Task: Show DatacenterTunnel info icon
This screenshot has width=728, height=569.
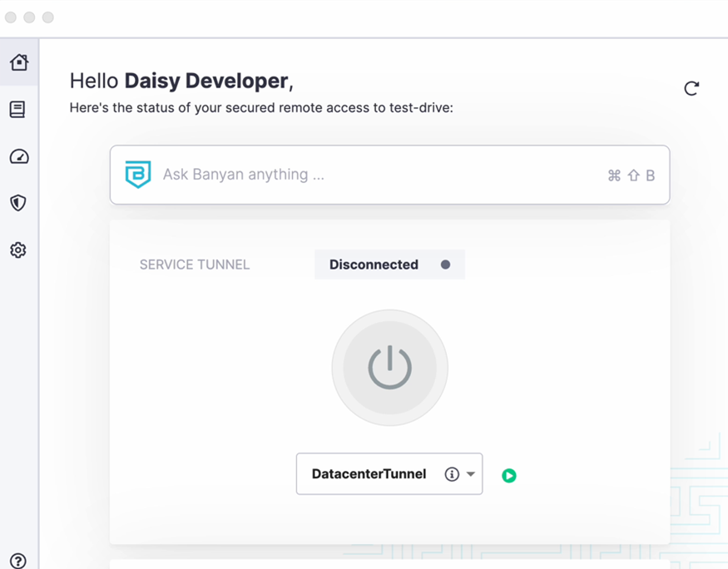Action: point(452,474)
